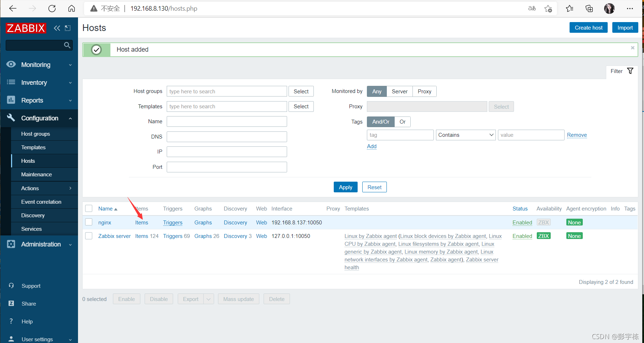Click the Reset filter button

coord(374,187)
